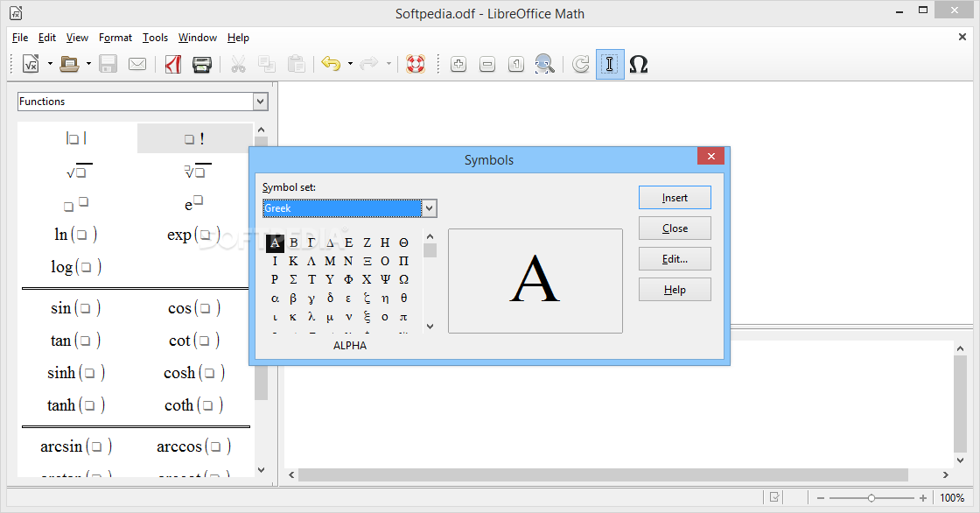980x513 pixels.
Task: Open the Tools menu
Action: point(155,38)
